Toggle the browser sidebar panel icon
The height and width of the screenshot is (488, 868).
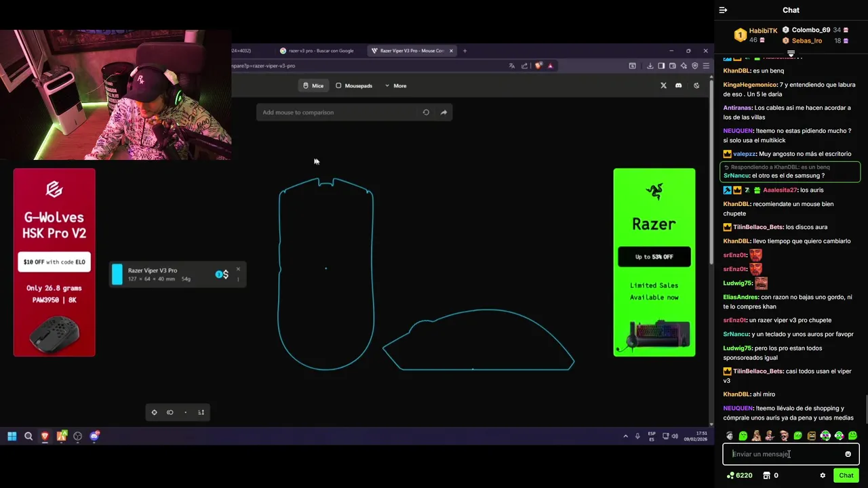(x=661, y=66)
